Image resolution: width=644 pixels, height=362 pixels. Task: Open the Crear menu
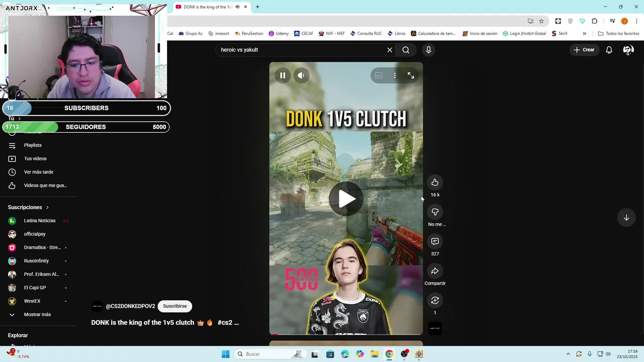(584, 50)
